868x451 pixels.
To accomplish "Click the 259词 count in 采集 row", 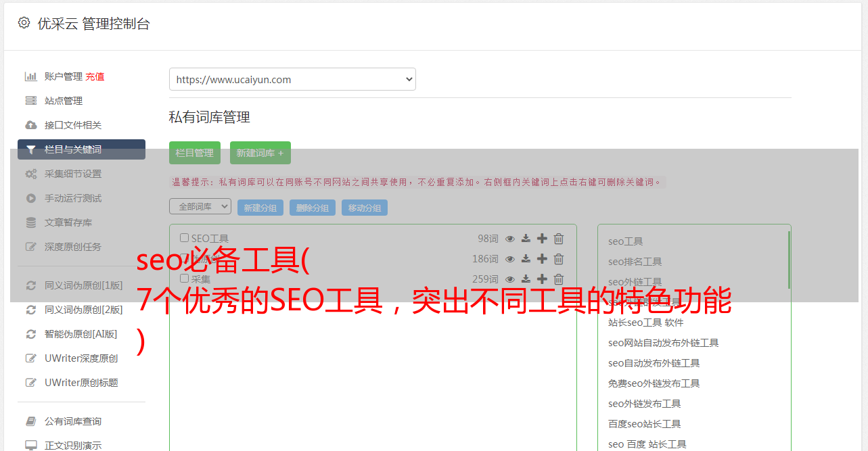I will click(485, 279).
